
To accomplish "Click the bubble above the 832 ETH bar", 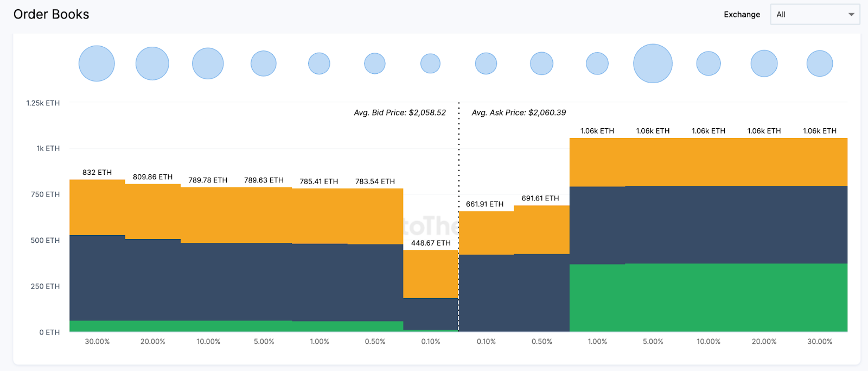I will 97,64.
